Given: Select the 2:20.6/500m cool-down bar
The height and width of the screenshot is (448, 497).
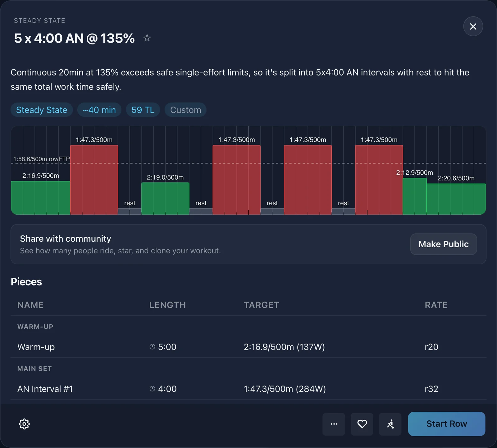Looking at the screenshot, I should tap(456, 199).
